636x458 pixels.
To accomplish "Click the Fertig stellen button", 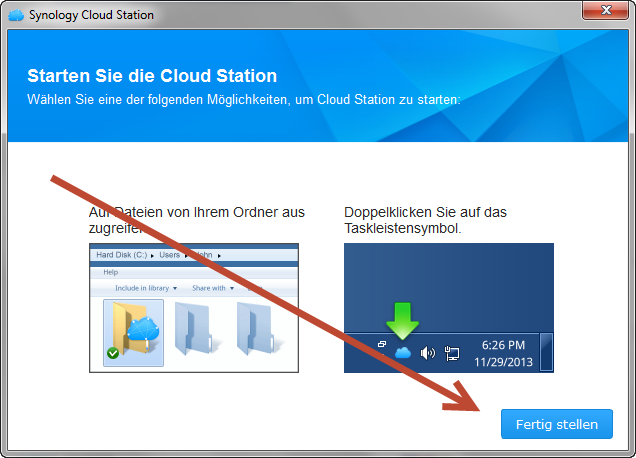I will (x=557, y=424).
